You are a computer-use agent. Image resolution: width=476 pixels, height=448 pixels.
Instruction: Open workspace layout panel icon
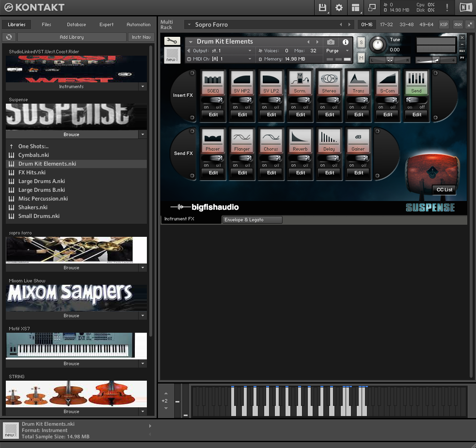[x=355, y=7]
